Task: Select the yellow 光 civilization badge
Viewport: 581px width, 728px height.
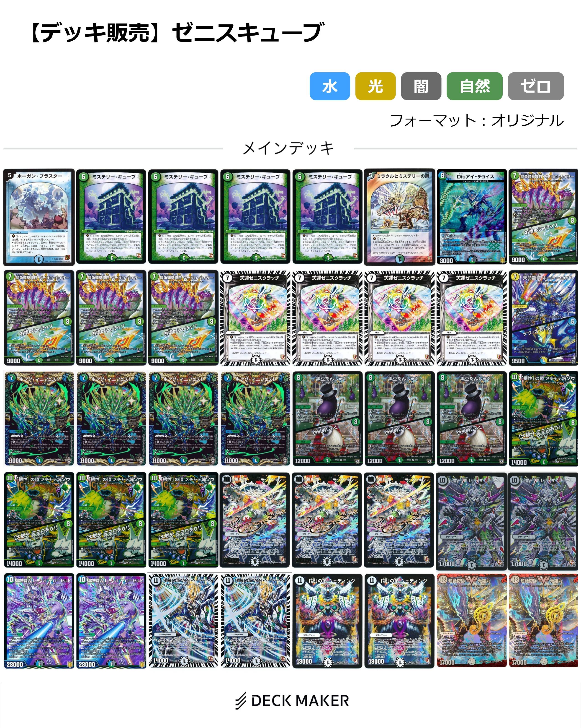Action: pyautogui.click(x=375, y=86)
